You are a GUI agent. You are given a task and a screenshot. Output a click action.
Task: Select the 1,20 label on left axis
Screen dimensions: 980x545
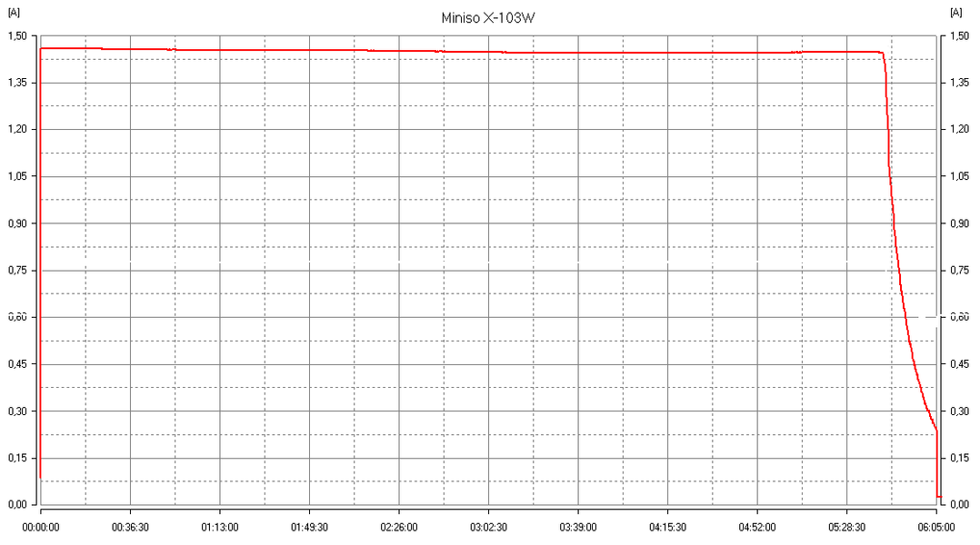[x=17, y=129]
